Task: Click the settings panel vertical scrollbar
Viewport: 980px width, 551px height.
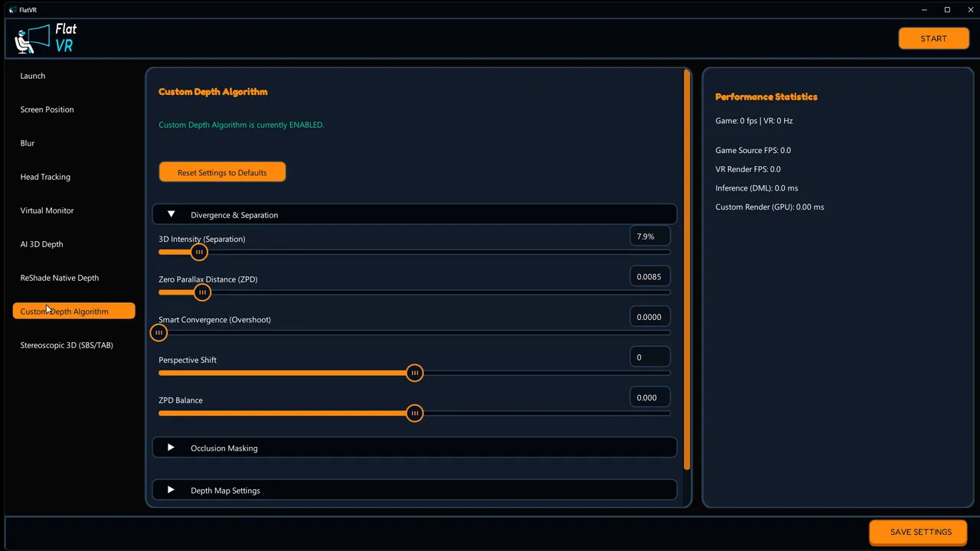Action: coord(687,269)
